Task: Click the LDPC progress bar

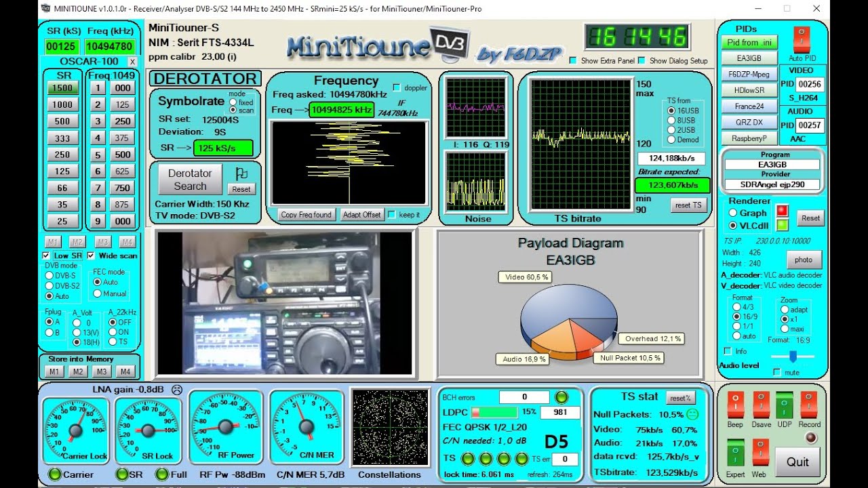Action: pyautogui.click(x=494, y=412)
